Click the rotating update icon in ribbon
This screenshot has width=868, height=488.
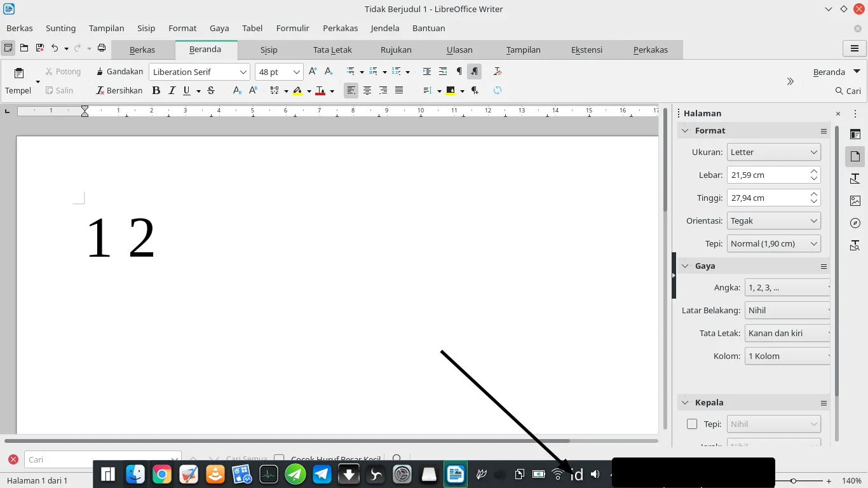point(498,91)
